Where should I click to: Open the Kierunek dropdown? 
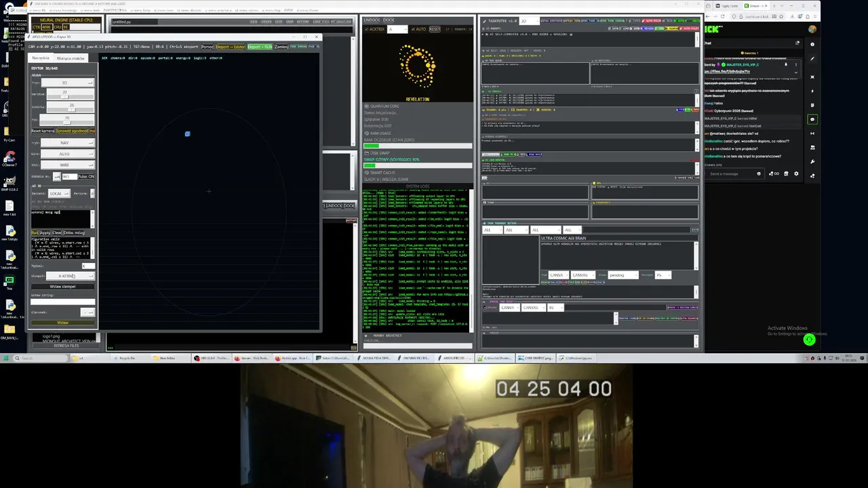[x=87, y=312]
